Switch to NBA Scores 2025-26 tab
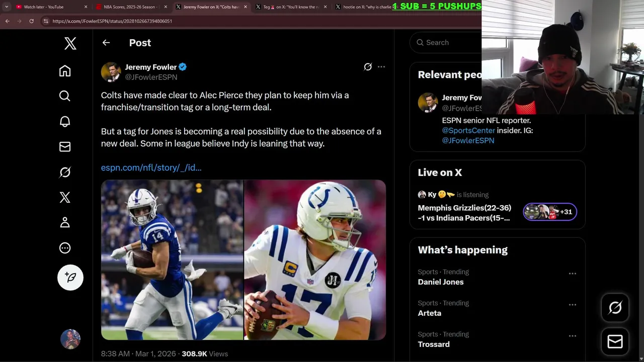Screen dimensions: 644x362 [x=131, y=7]
